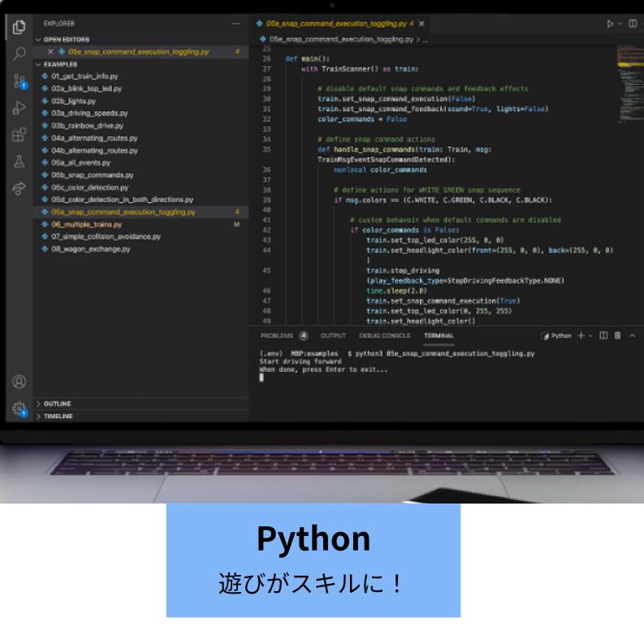Open the Explorer view in activity bar
The width and height of the screenshot is (644, 644).
(19, 27)
